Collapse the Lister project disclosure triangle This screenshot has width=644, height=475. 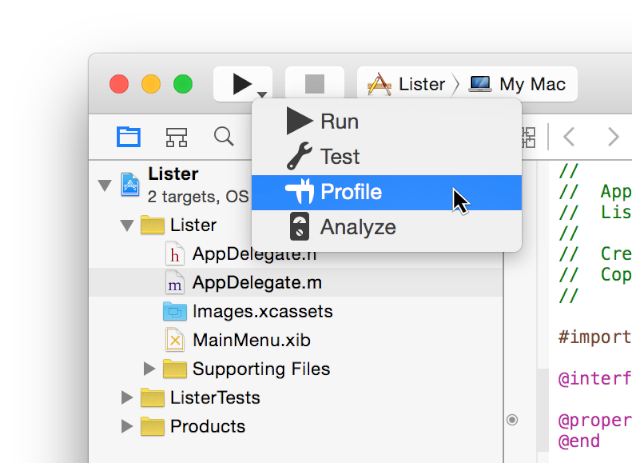[x=103, y=184]
